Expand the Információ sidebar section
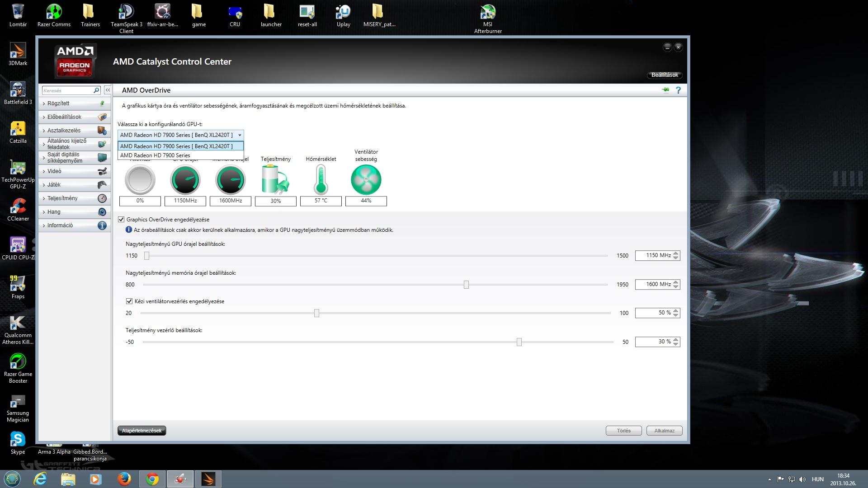The height and width of the screenshot is (488, 868). (75, 225)
